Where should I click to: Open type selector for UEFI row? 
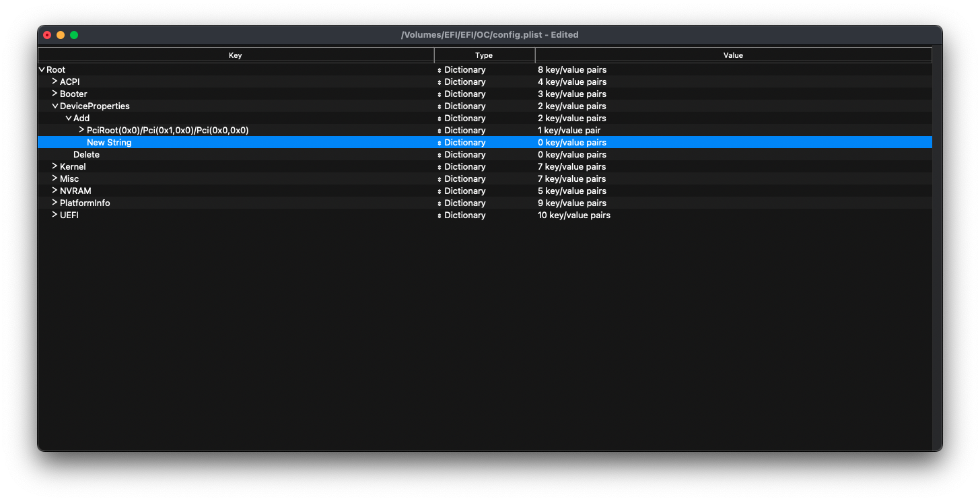pyautogui.click(x=440, y=215)
